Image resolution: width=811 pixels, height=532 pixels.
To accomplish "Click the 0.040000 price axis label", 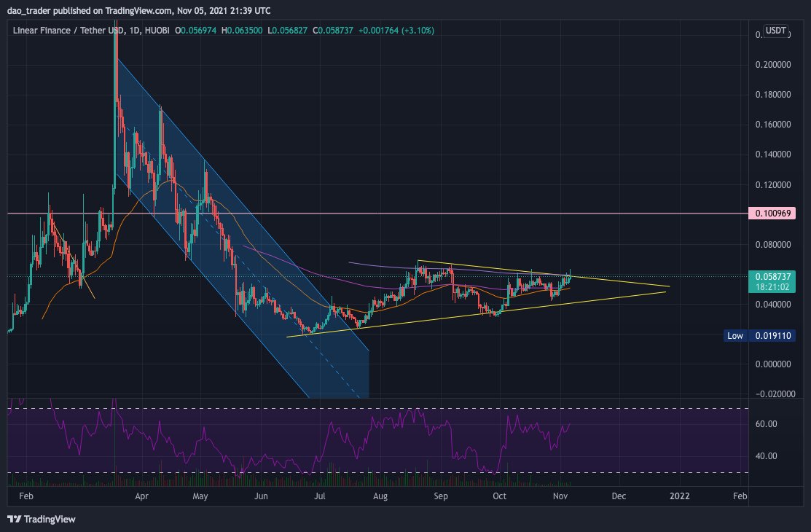I will [772, 305].
